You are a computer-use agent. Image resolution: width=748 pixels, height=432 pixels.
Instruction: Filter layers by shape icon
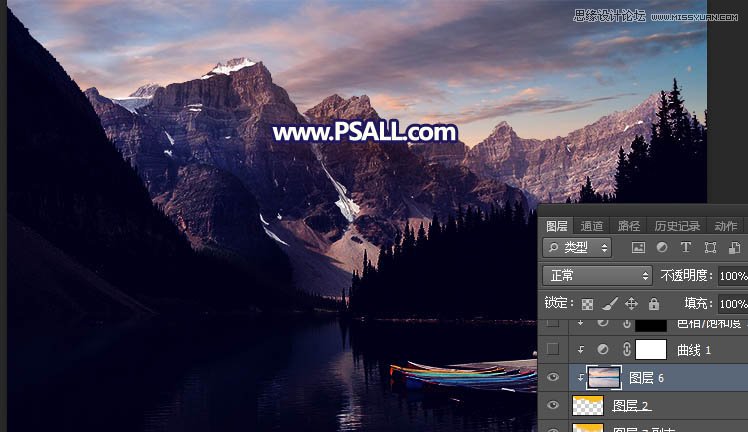point(710,247)
